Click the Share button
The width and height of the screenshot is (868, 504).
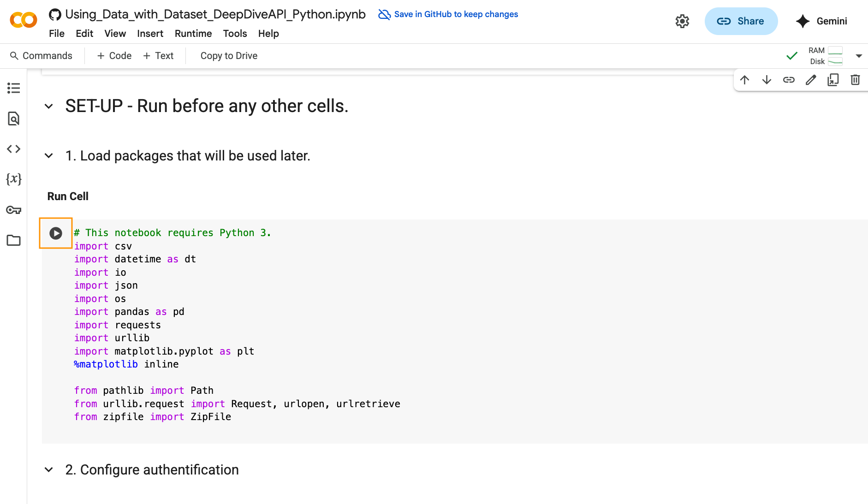tap(741, 21)
